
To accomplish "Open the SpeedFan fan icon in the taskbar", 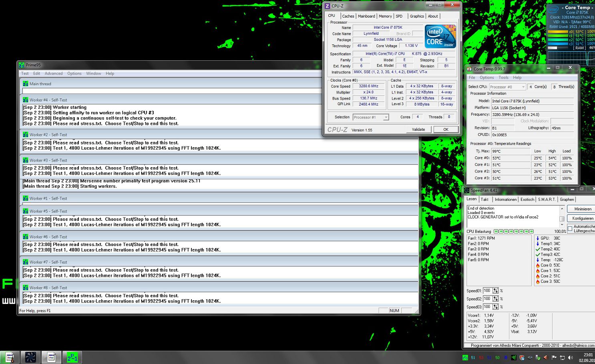I will (30, 357).
